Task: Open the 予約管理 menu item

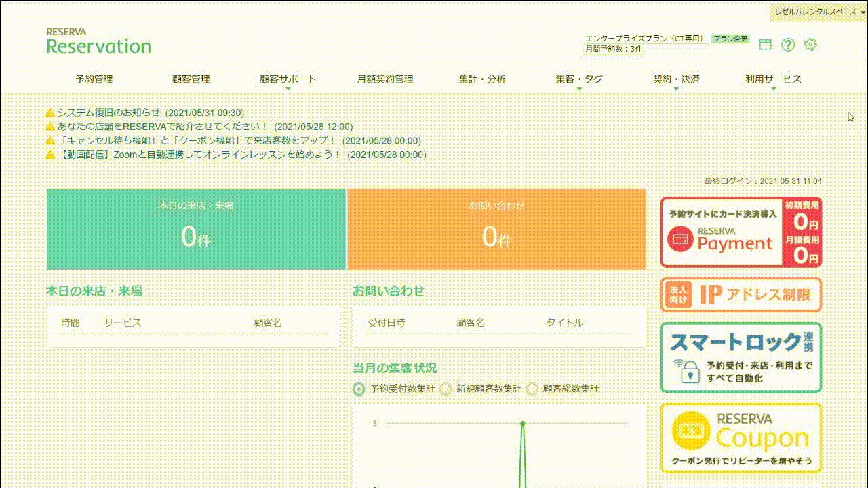Action: [96, 79]
